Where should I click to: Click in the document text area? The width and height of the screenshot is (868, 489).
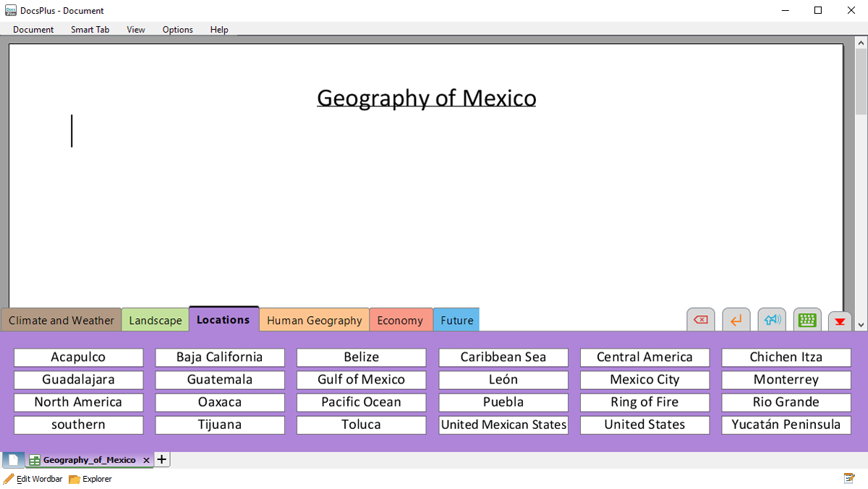(425, 210)
